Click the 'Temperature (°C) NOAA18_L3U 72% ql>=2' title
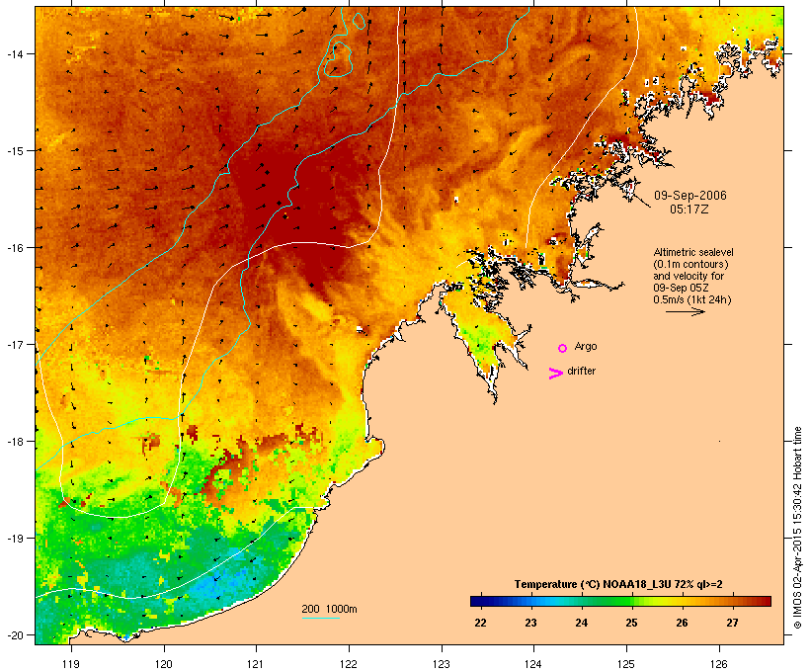 click(x=618, y=585)
